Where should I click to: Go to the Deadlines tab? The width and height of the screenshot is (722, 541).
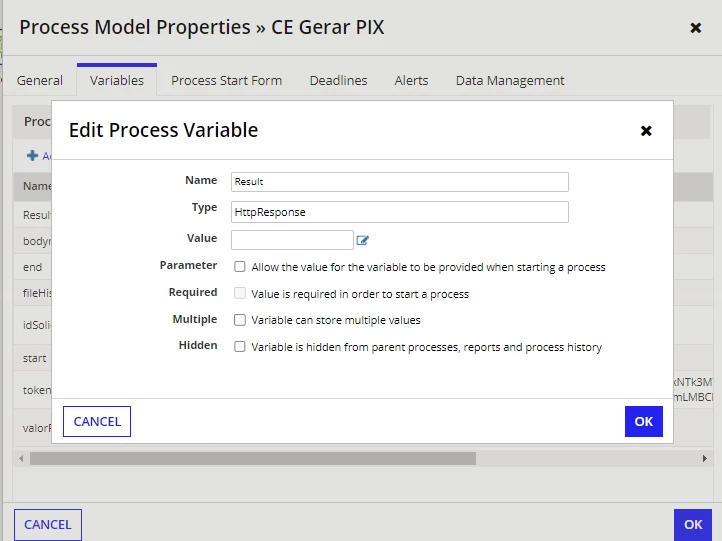(338, 80)
